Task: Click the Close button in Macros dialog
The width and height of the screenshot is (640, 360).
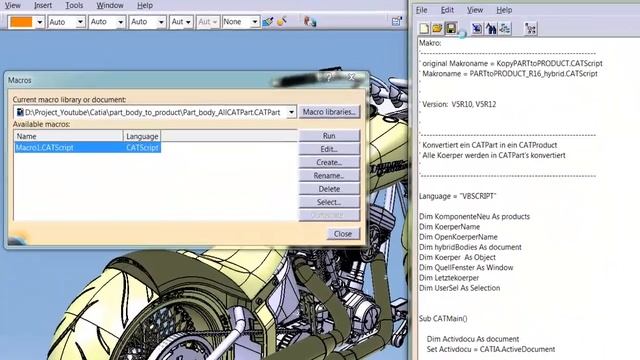Action: (343, 234)
